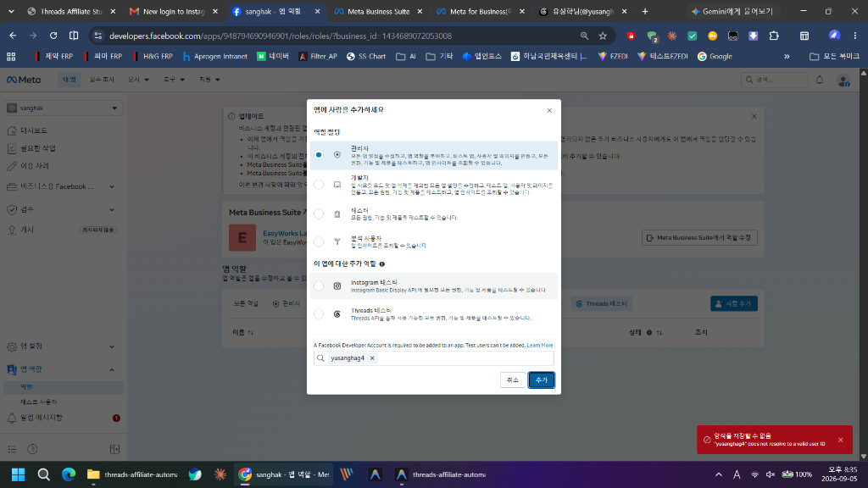Image resolution: width=868 pixels, height=488 pixels.
Task: Open the sanghak app selector dropdown
Action: click(x=63, y=108)
